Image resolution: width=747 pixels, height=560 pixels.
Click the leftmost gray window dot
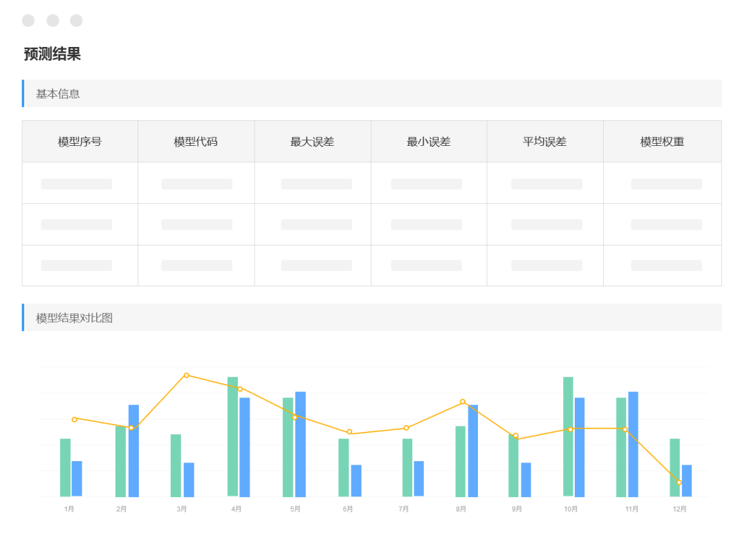click(28, 21)
